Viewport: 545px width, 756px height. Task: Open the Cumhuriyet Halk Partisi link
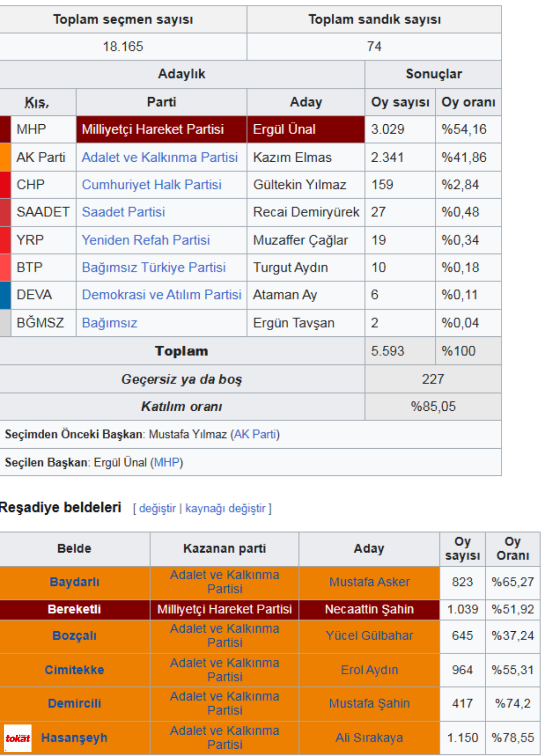(152, 184)
